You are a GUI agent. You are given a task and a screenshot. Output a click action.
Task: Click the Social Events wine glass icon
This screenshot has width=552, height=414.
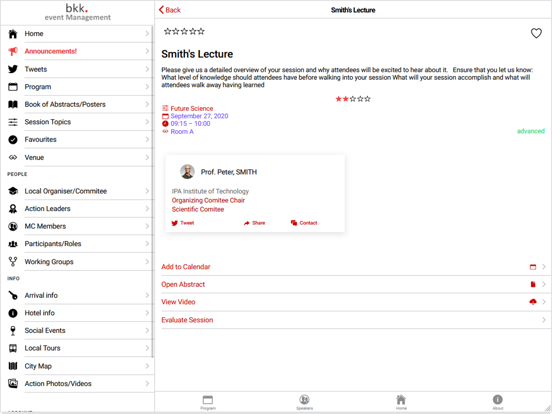coord(13,331)
